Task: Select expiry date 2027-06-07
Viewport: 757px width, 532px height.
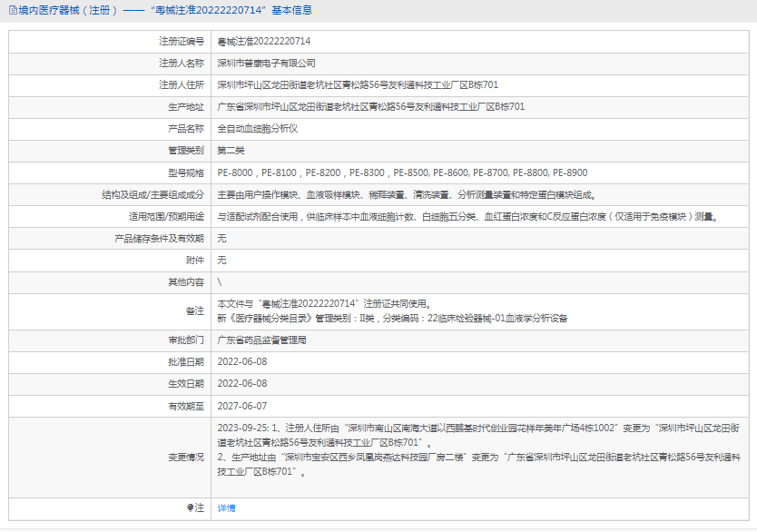Action: coord(241,407)
